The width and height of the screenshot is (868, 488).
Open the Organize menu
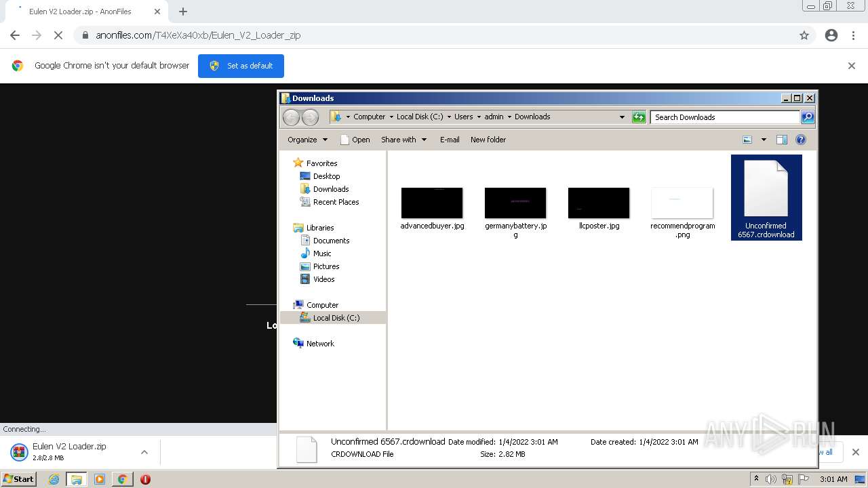(307, 140)
